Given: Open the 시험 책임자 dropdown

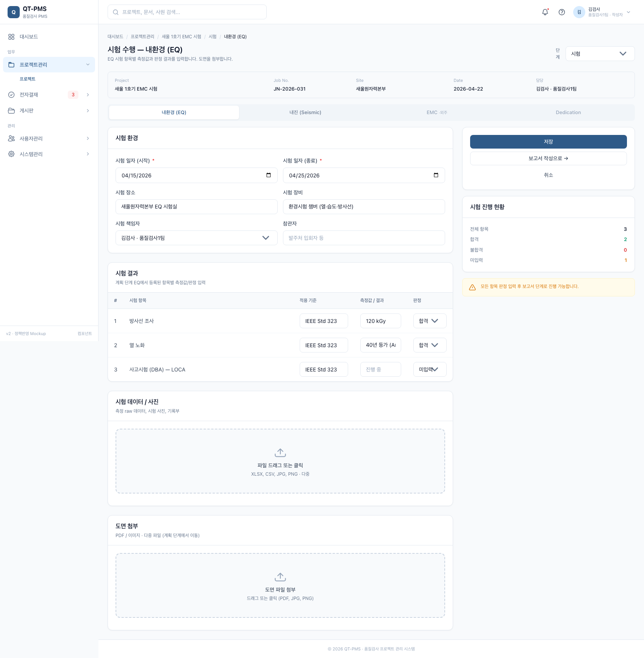Looking at the screenshot, I should pyautogui.click(x=197, y=238).
